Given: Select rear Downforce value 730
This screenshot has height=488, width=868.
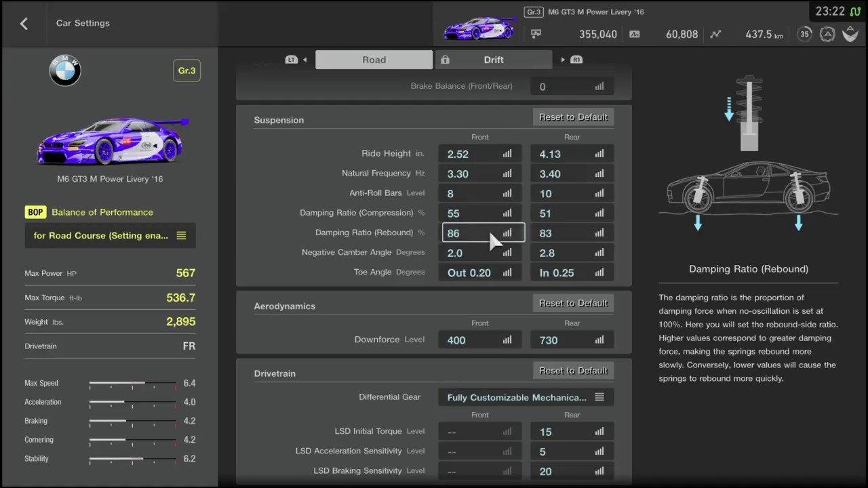Looking at the screenshot, I should point(549,340).
